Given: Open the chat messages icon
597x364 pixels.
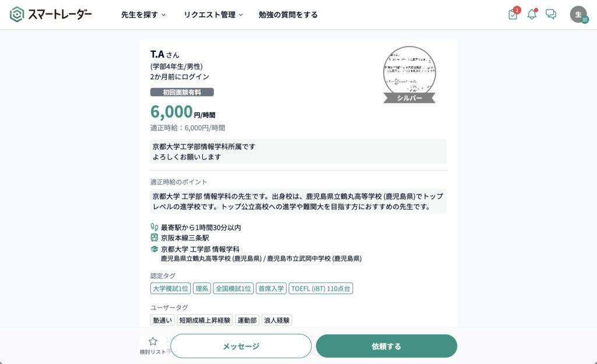Looking at the screenshot, I should (551, 15).
